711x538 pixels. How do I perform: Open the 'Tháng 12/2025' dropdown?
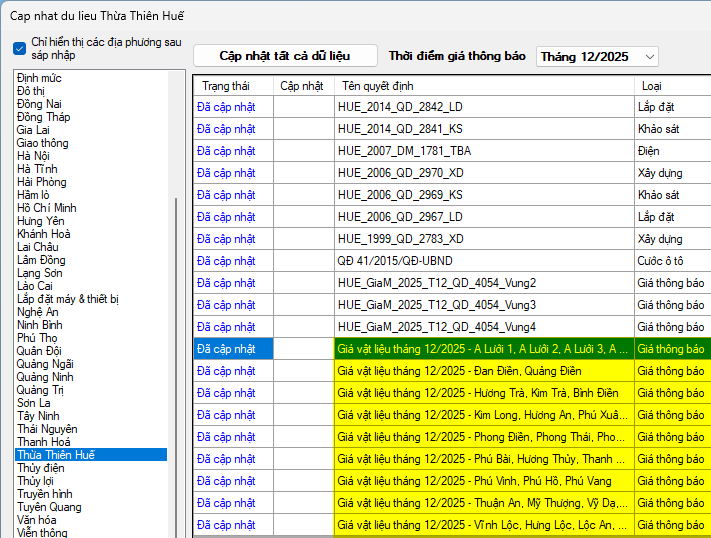pos(597,57)
